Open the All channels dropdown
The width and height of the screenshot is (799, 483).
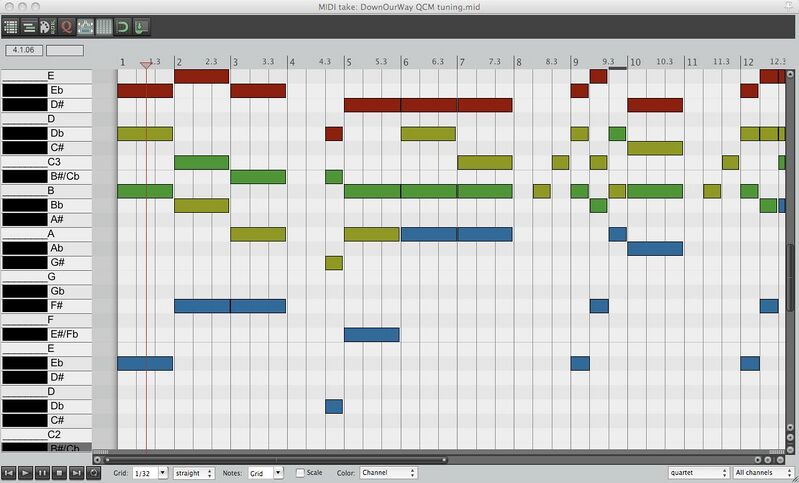tap(763, 473)
